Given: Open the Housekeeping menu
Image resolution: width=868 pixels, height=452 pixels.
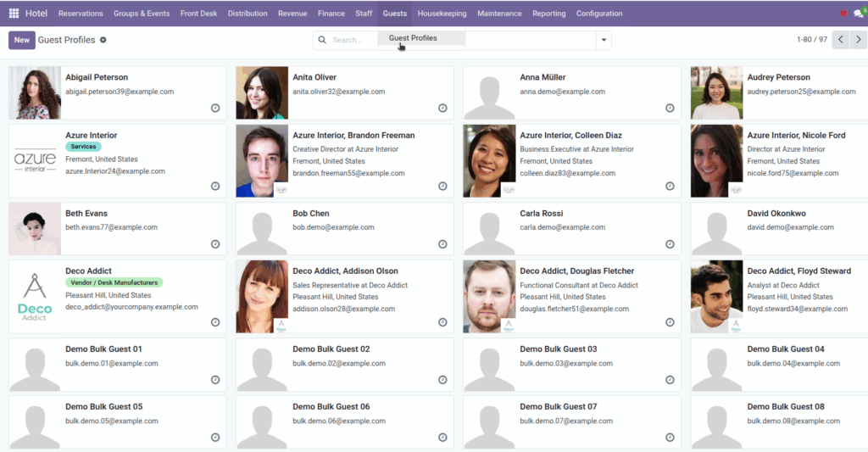Looking at the screenshot, I should point(442,14).
